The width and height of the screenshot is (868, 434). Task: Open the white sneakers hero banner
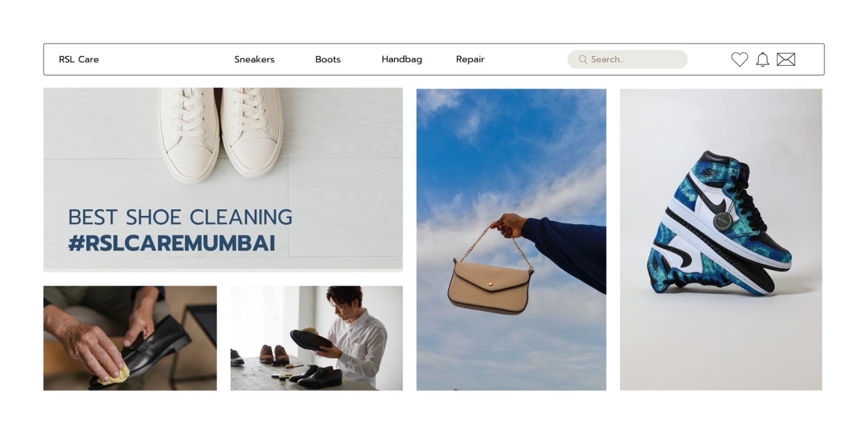click(223, 180)
